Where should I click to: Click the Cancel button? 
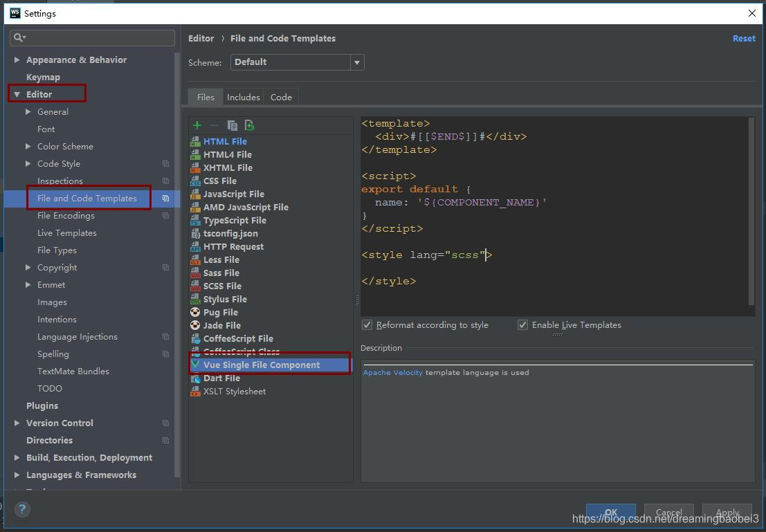point(669,513)
